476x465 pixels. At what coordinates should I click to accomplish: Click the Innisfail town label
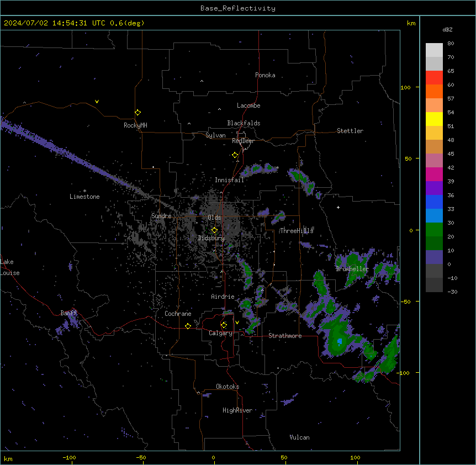(230, 180)
